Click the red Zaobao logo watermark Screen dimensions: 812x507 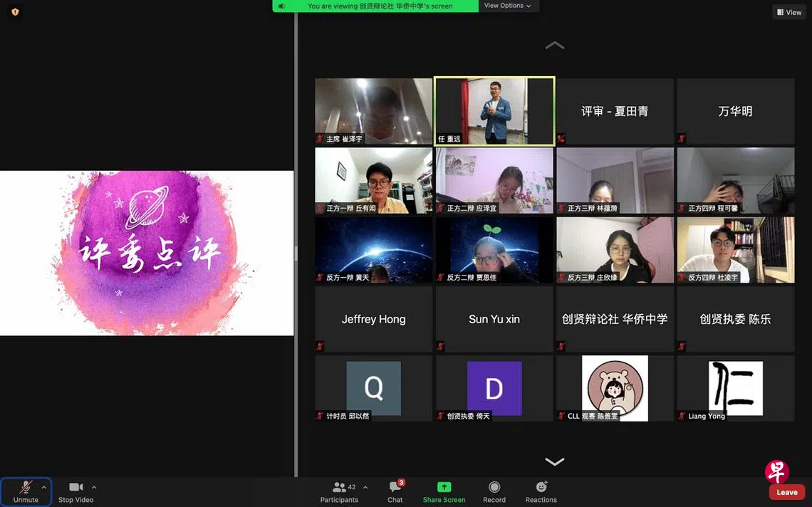pyautogui.click(x=776, y=471)
